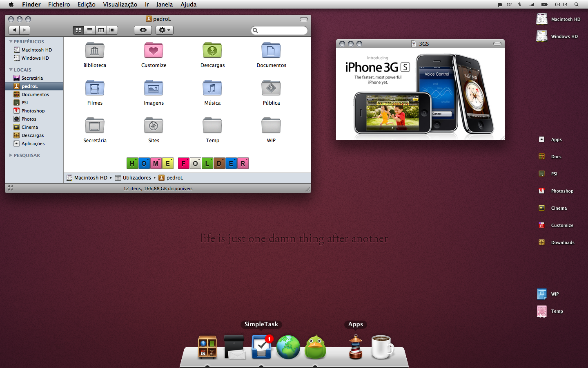Open the Docs desktop shortcut

[x=542, y=157]
